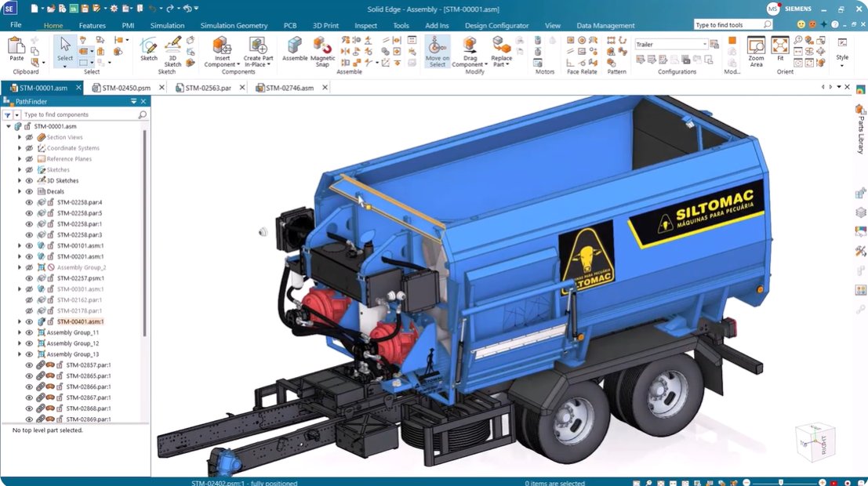
Task: Select the Assemble command
Action: [295, 49]
